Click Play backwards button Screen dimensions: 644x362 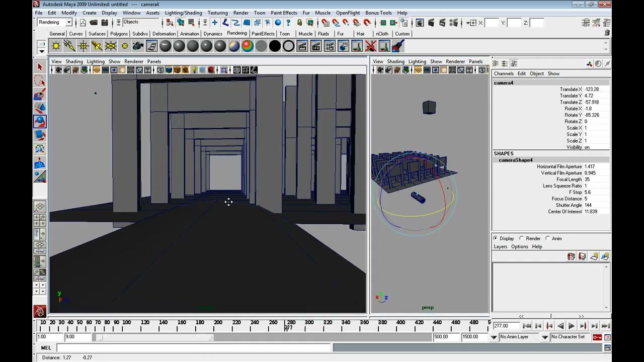tap(560, 326)
